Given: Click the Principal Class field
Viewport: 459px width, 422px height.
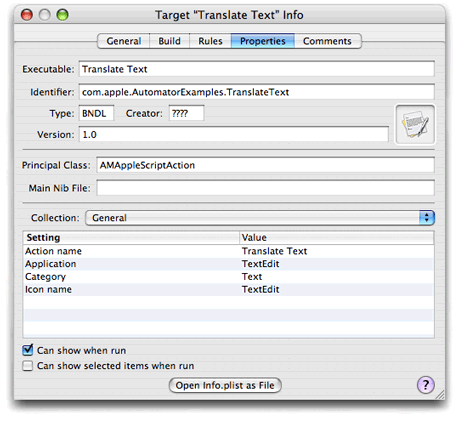Looking at the screenshot, I should click(x=265, y=165).
